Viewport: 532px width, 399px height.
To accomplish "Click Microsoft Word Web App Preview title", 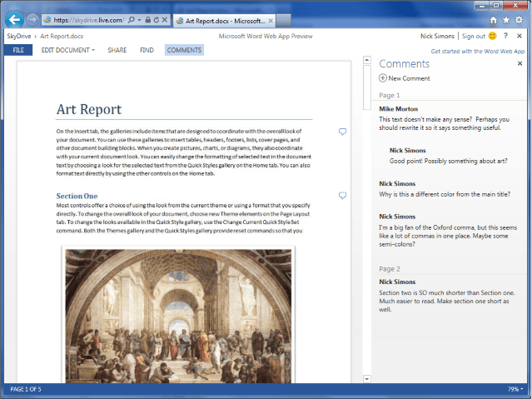I will [x=266, y=36].
